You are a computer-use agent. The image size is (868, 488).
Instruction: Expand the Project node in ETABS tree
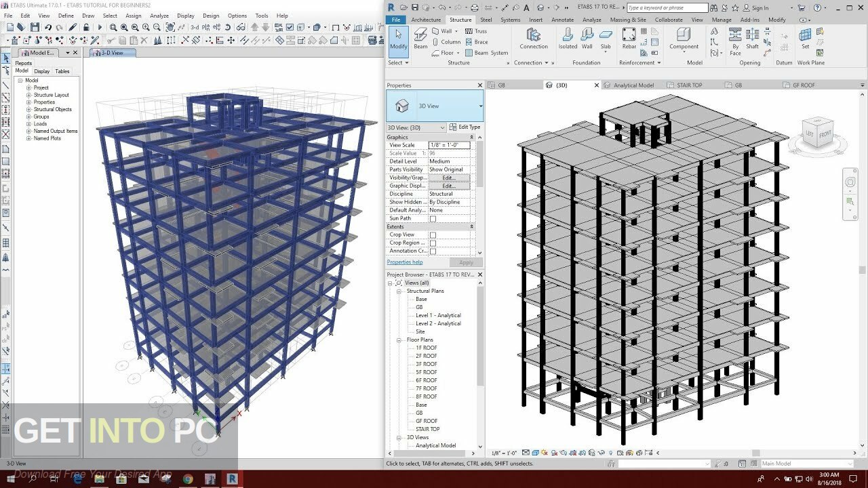29,87
